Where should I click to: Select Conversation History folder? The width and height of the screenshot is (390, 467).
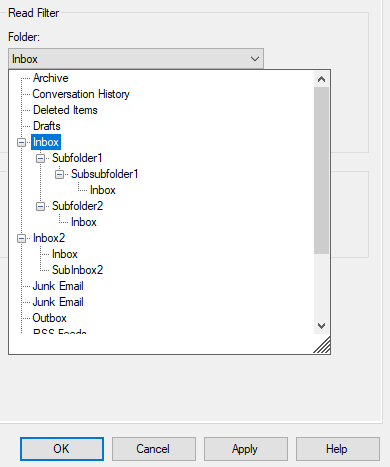click(x=81, y=94)
